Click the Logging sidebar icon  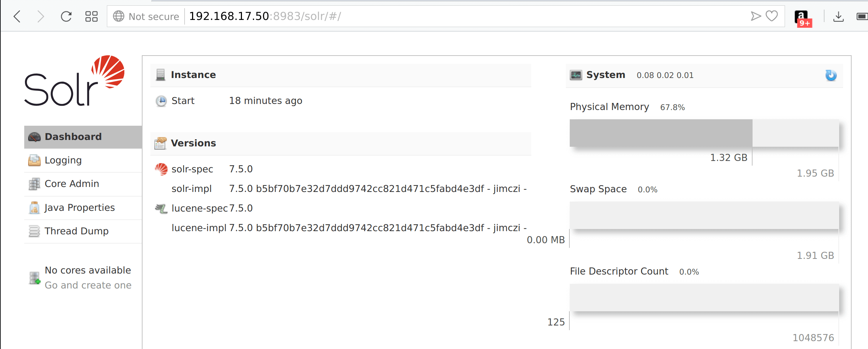(x=35, y=160)
